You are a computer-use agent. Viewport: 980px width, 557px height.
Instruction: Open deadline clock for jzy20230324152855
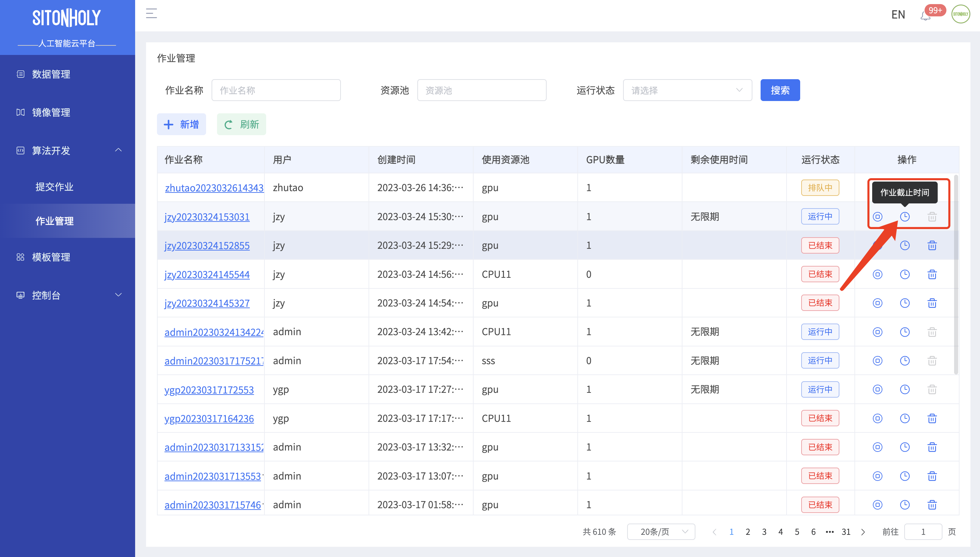pos(905,246)
